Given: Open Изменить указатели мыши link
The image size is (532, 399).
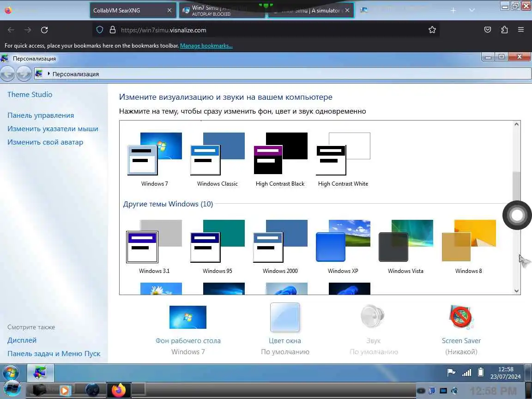Looking at the screenshot, I should tap(53, 128).
